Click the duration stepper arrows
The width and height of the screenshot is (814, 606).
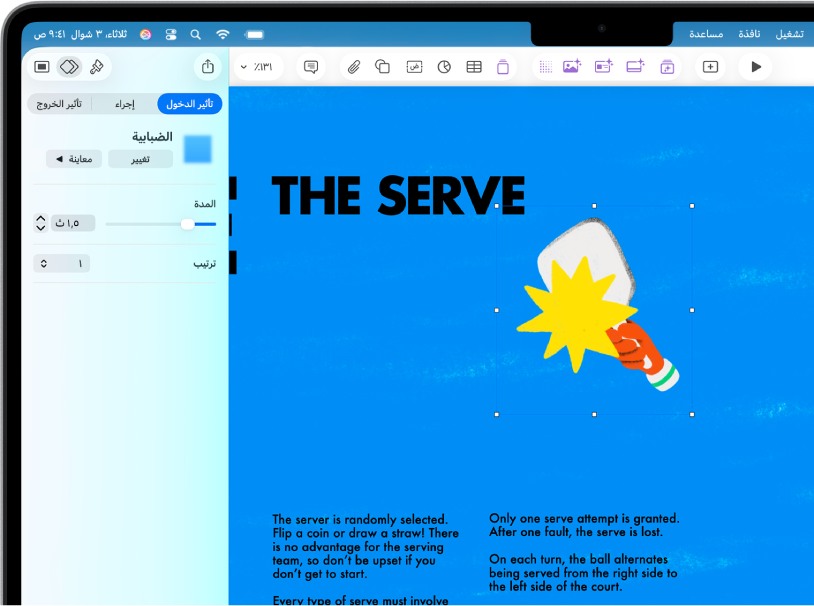(40, 223)
